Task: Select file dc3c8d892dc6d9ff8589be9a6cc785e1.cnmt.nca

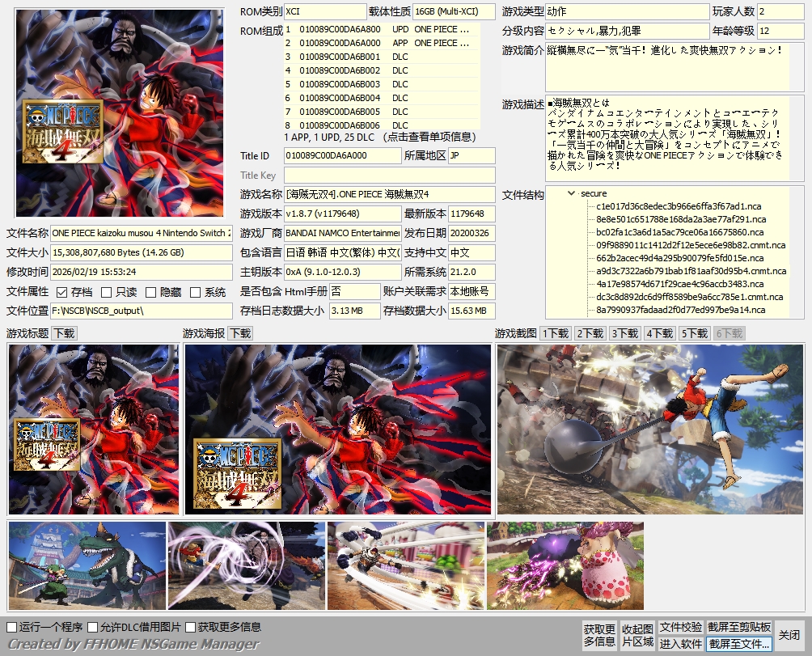Action: click(x=689, y=297)
